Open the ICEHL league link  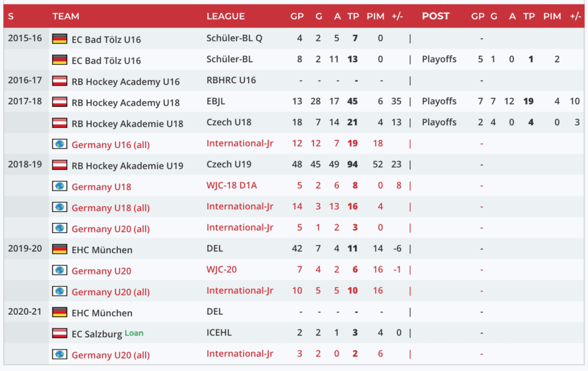pyautogui.click(x=219, y=333)
